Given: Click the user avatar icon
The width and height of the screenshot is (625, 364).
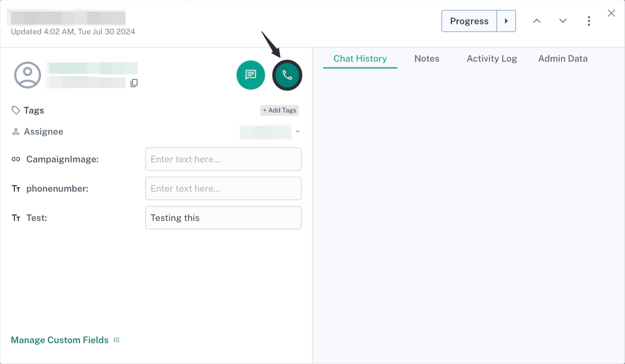Looking at the screenshot, I should [x=28, y=75].
